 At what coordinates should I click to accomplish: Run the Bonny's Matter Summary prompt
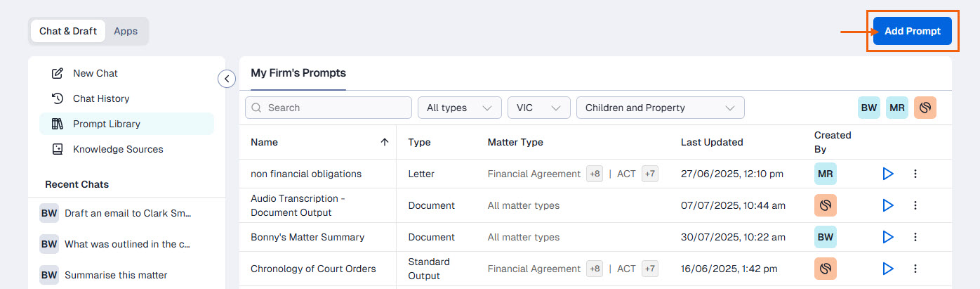coord(888,237)
